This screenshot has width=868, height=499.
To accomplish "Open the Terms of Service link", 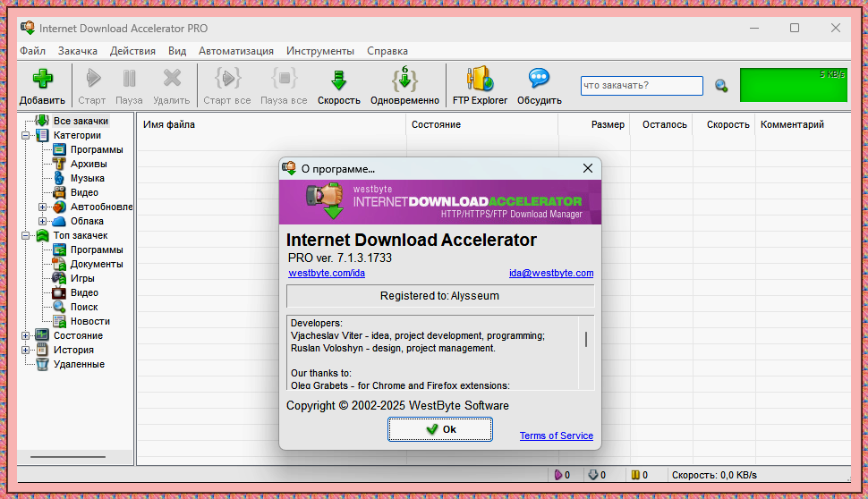I will click(556, 436).
